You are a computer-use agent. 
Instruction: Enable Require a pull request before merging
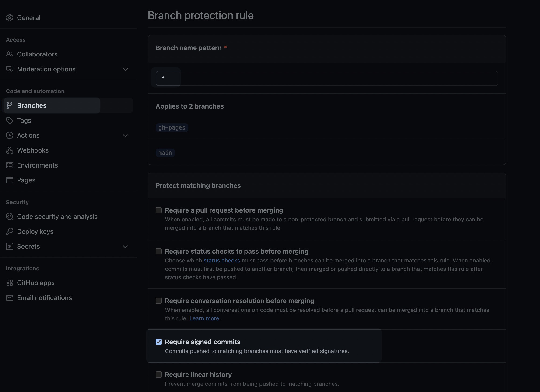pos(159,210)
